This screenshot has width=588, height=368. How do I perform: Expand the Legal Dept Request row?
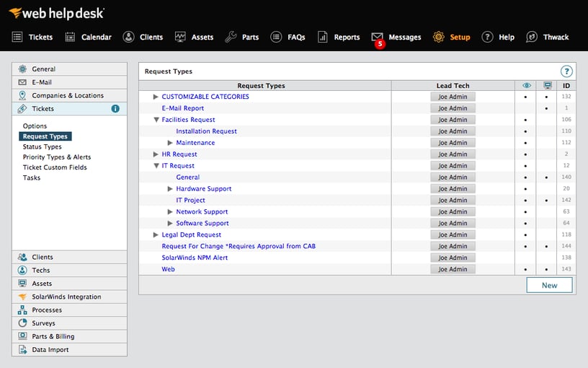(156, 235)
